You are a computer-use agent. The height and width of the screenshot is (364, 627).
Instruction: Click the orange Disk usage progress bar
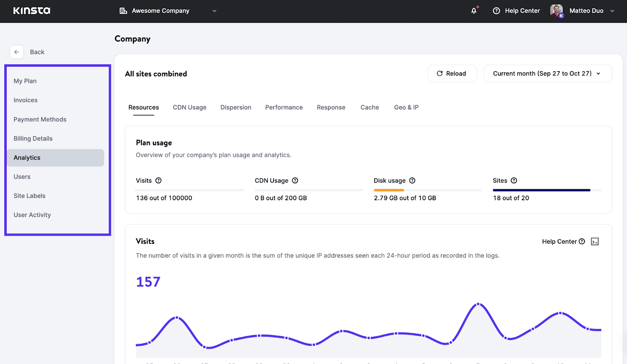click(x=388, y=190)
